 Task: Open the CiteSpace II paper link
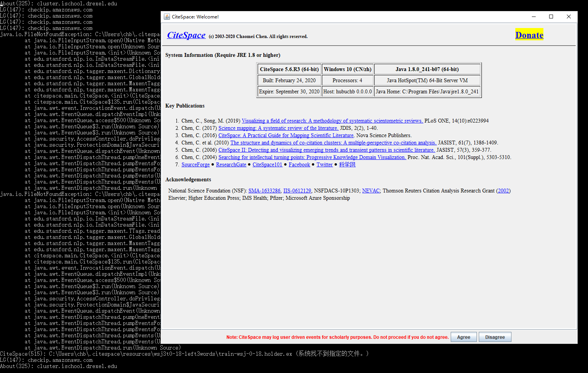click(326, 150)
